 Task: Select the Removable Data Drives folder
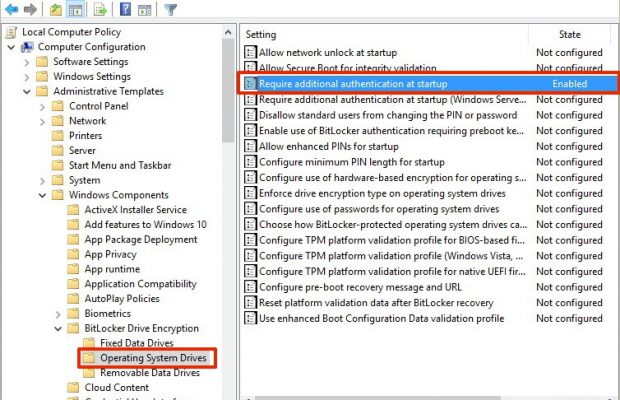[x=149, y=372]
